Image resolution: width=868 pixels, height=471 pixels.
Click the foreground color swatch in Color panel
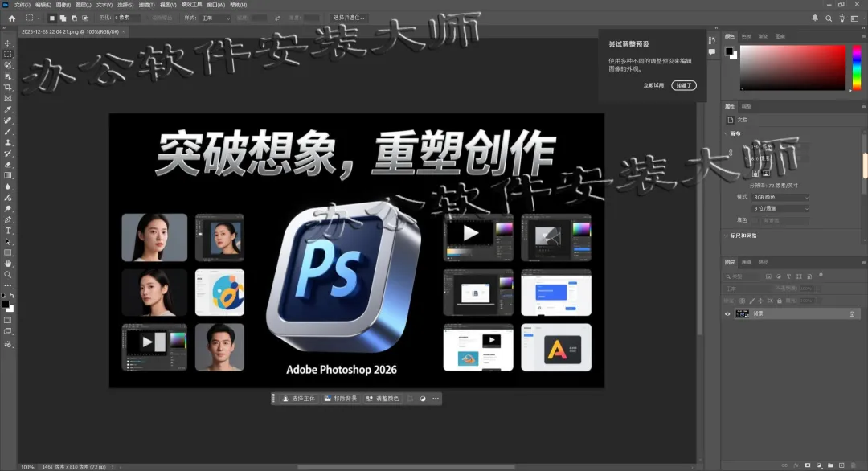pos(729,51)
